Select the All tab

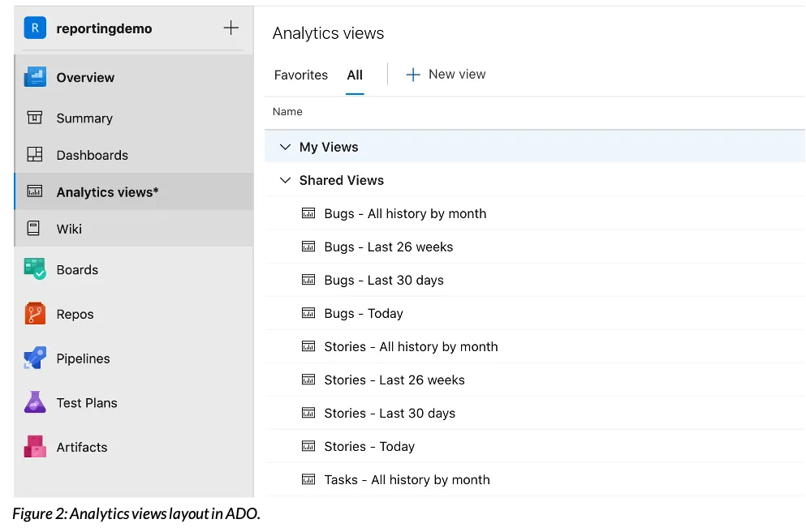click(355, 75)
